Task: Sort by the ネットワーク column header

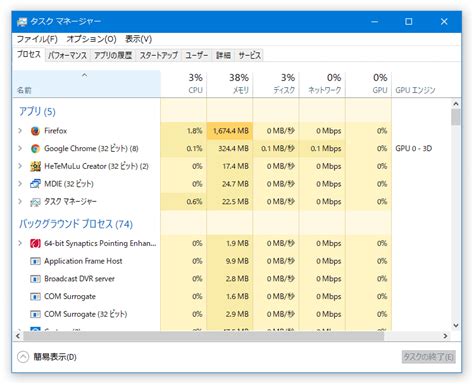Action: coord(322,84)
